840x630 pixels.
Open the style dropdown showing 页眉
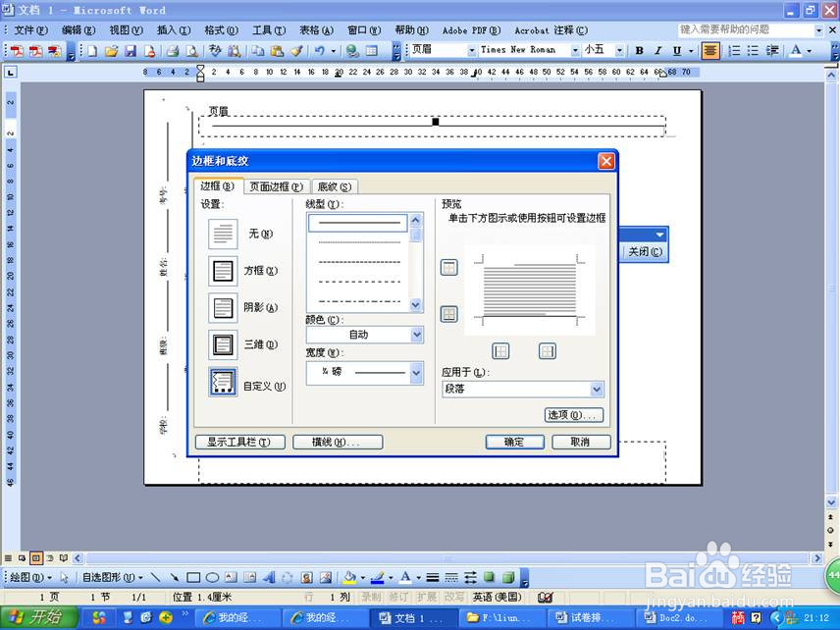point(471,50)
